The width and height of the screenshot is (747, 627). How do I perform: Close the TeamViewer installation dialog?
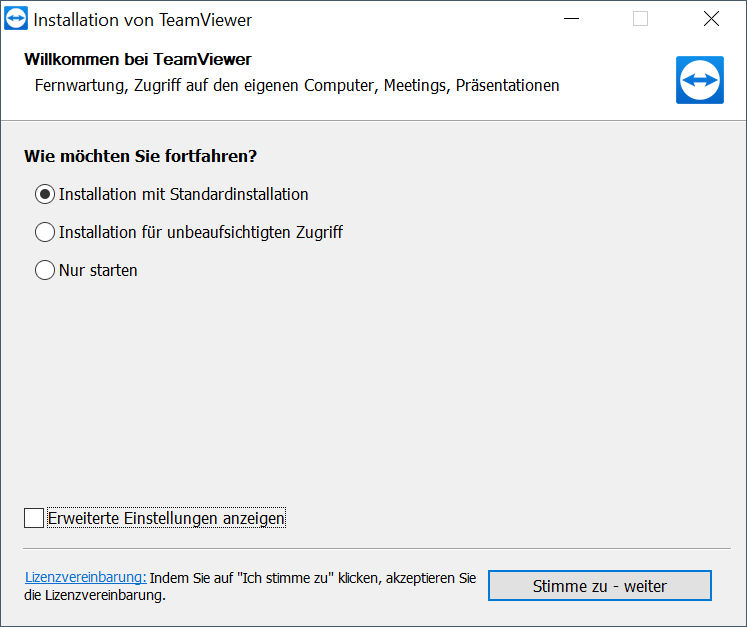711,19
